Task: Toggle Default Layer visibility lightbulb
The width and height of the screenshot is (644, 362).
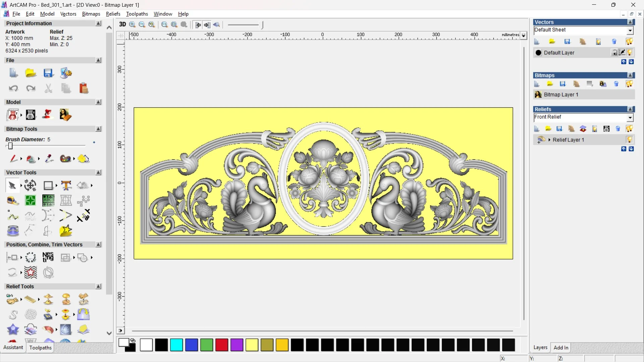Action: pos(630,53)
